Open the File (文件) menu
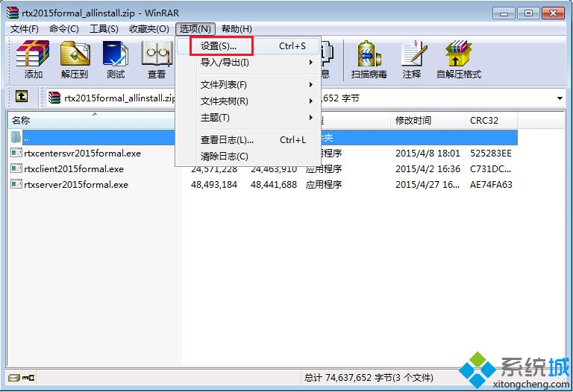Viewport: 573px width, 392px height. coord(25,29)
